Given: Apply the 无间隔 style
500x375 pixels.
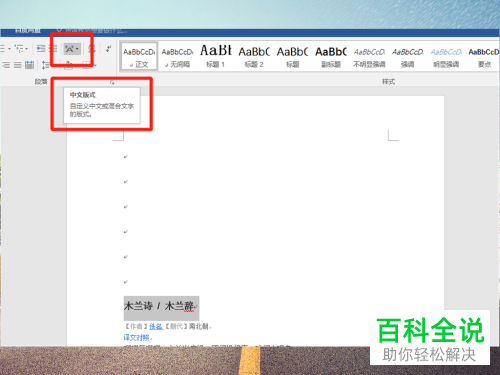Looking at the screenshot, I should click(177, 56).
